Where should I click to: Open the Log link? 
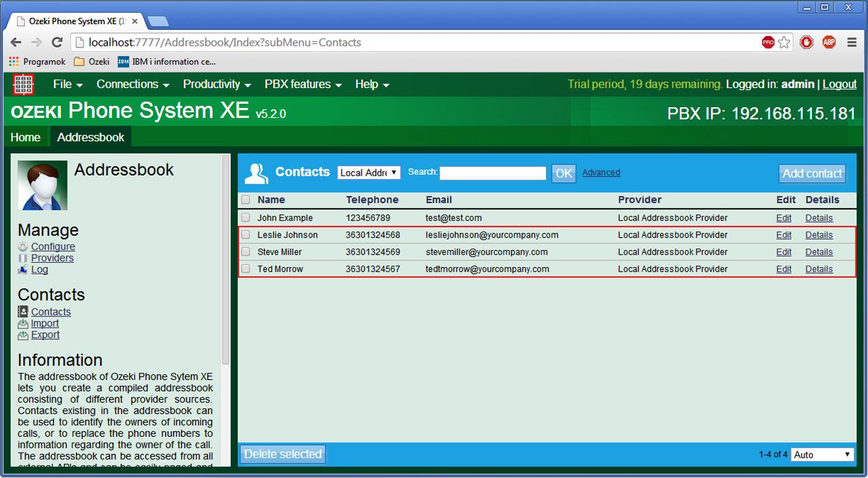pyautogui.click(x=40, y=270)
